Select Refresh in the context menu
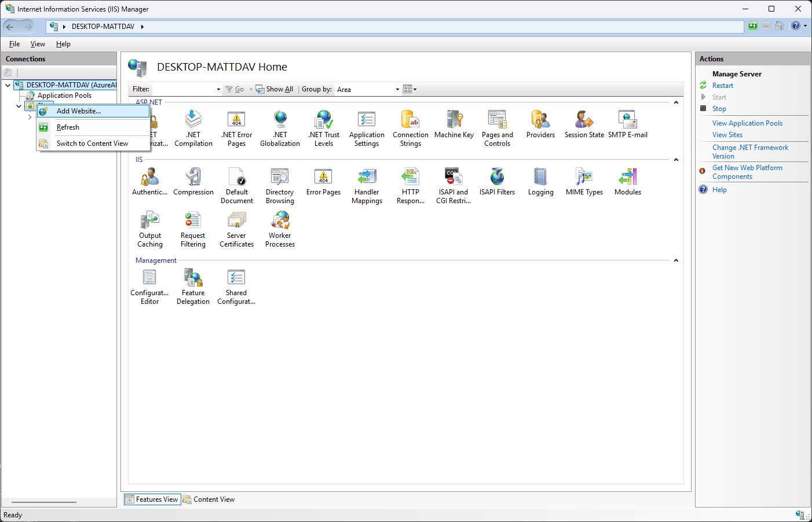The image size is (812, 522). [x=93, y=127]
